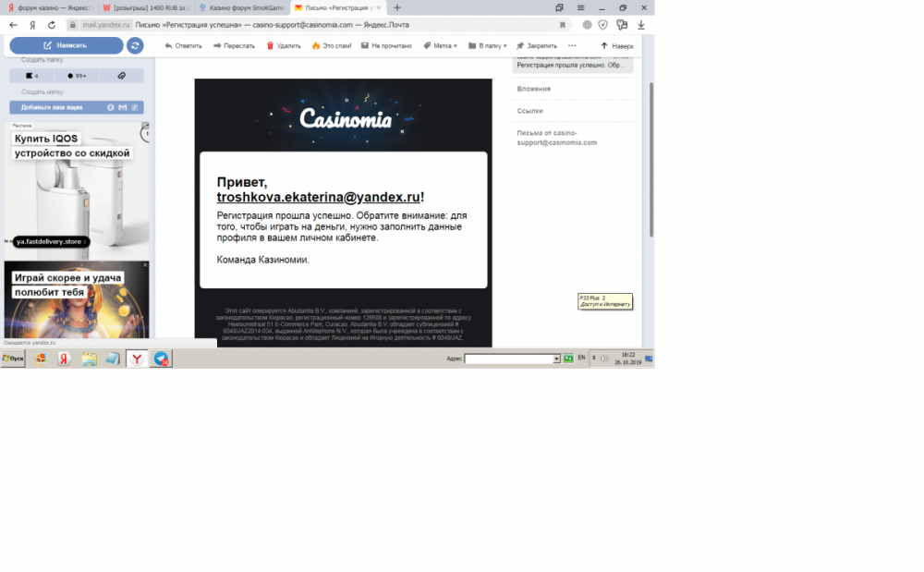Open the Protect shield icon
The width and height of the screenshot is (924, 572).
602,25
